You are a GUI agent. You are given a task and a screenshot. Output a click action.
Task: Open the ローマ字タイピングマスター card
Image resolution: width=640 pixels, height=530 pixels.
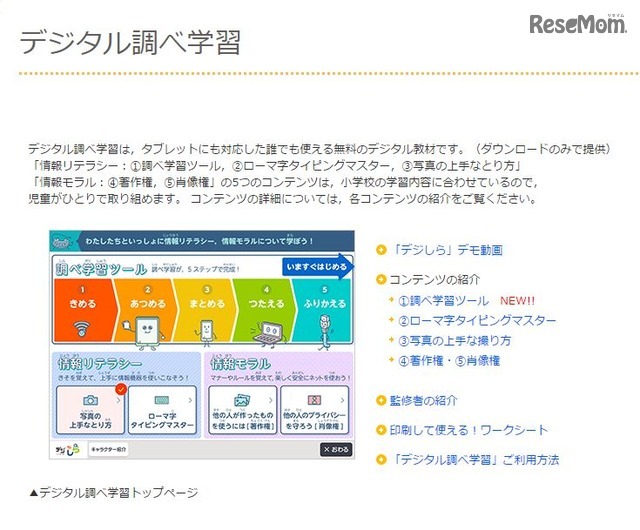[x=162, y=410]
